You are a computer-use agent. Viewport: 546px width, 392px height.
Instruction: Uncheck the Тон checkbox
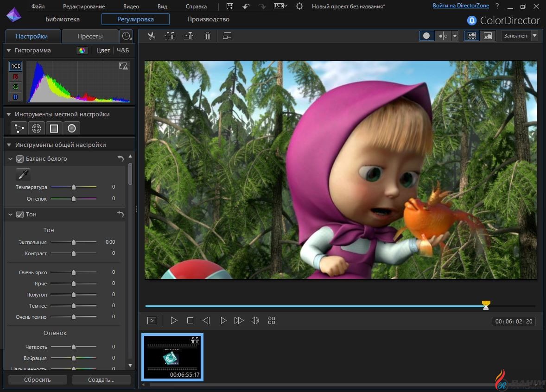pos(20,215)
